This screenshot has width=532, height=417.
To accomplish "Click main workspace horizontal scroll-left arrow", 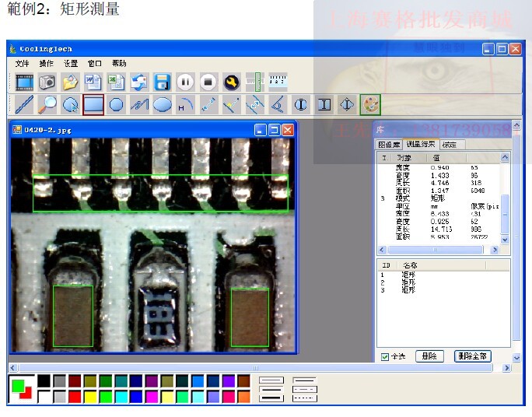I will (13, 368).
